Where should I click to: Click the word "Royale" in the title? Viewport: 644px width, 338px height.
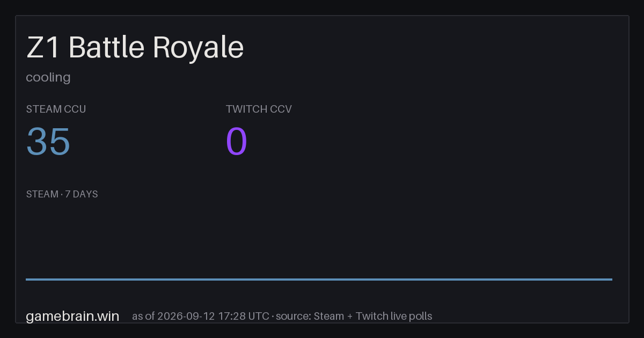click(198, 48)
